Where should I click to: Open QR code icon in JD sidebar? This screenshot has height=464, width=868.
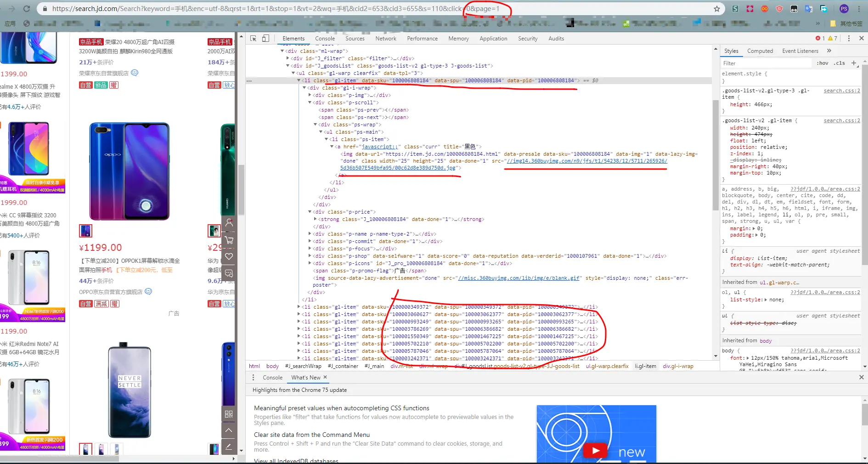pyautogui.click(x=229, y=414)
